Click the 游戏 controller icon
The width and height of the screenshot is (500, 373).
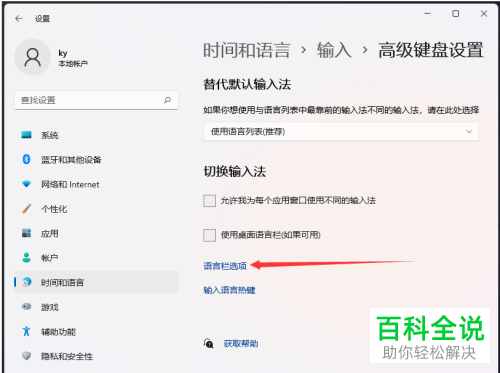(26, 307)
